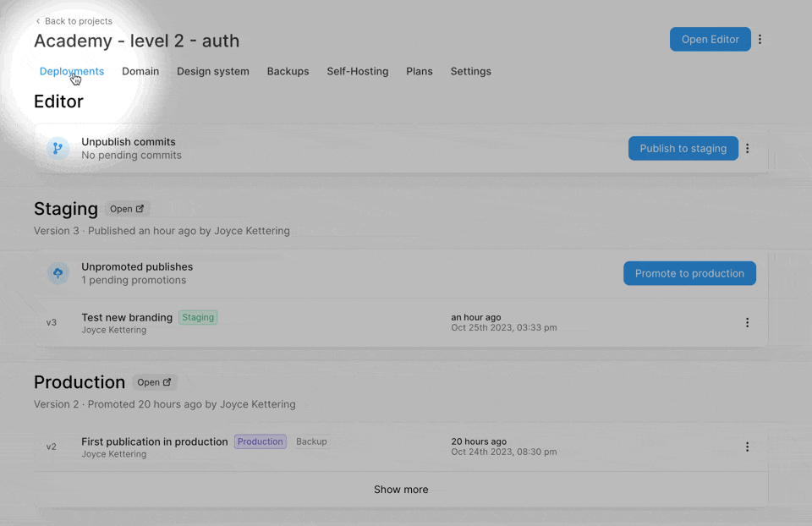Switch to the Domain tab

tap(140, 72)
